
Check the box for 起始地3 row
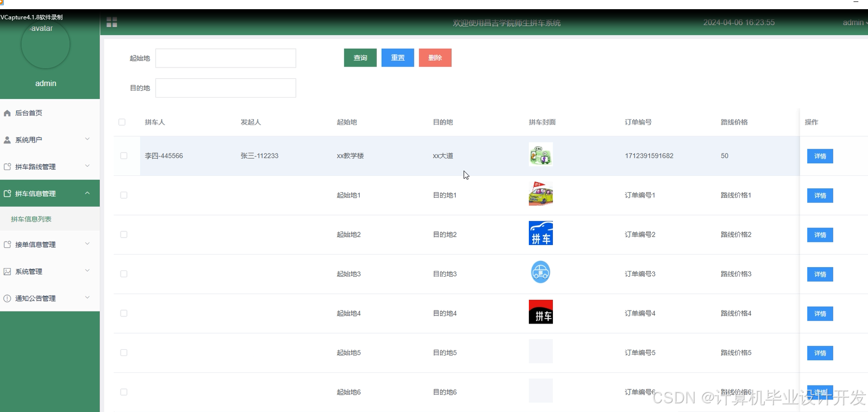[x=124, y=274]
